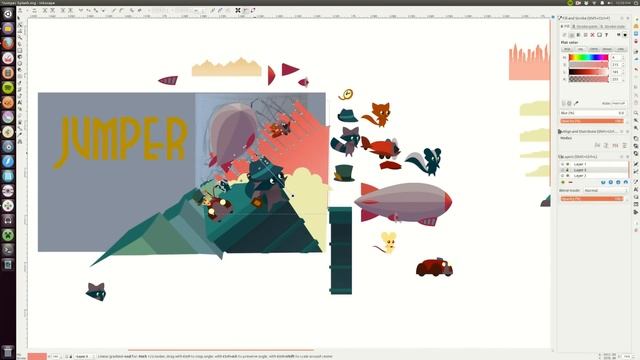The height and width of the screenshot is (360, 640).
Task: Select the 3D box tool
Action: click(x=20, y=57)
